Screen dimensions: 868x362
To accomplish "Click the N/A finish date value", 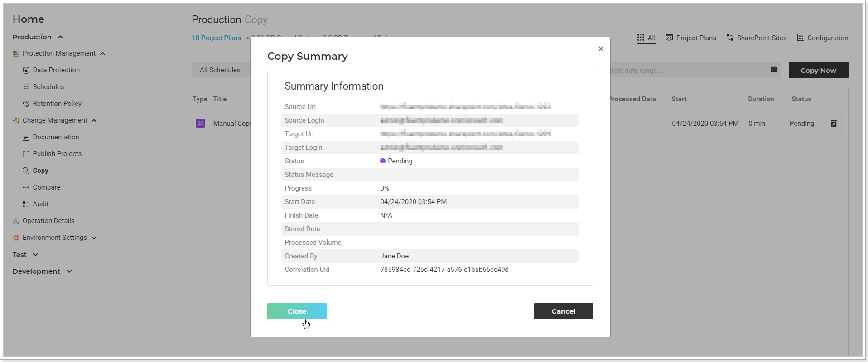I will [386, 215].
